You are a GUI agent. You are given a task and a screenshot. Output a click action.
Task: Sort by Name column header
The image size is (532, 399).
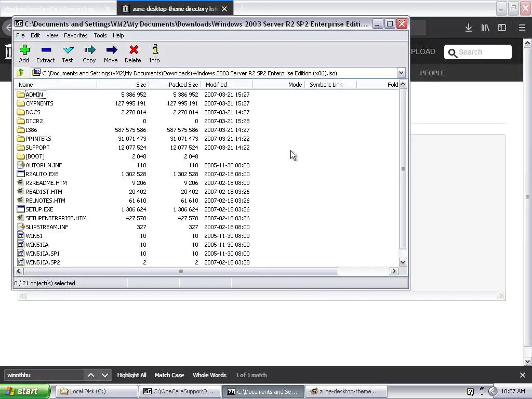point(56,85)
